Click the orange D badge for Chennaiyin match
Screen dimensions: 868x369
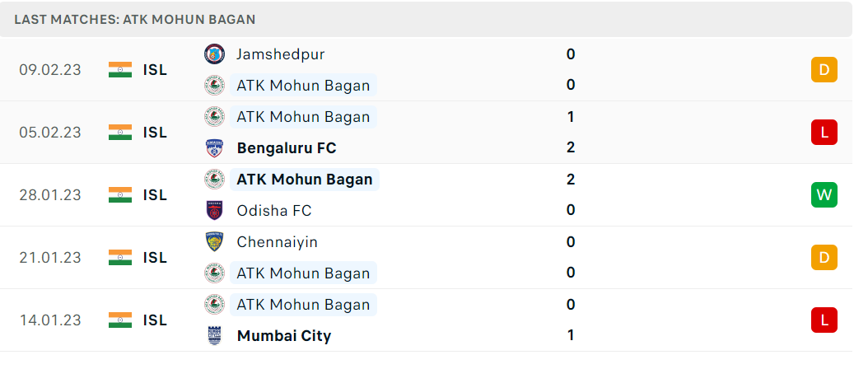coord(824,258)
